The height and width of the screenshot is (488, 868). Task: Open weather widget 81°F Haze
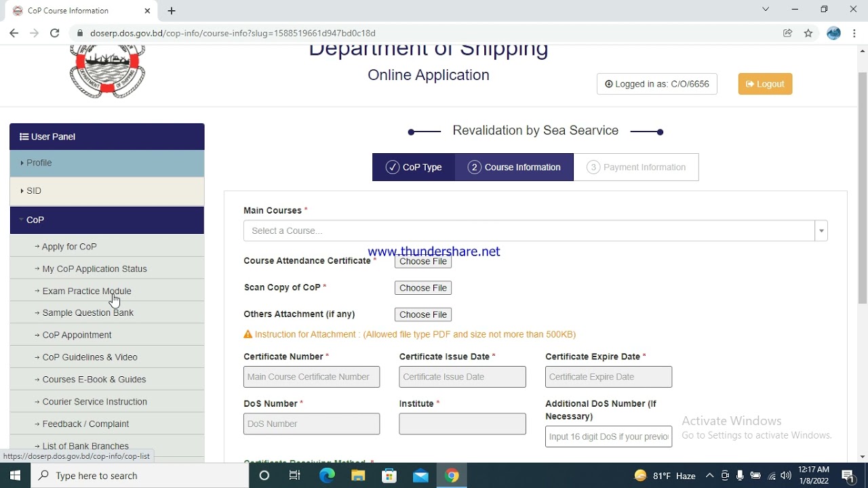(x=665, y=476)
